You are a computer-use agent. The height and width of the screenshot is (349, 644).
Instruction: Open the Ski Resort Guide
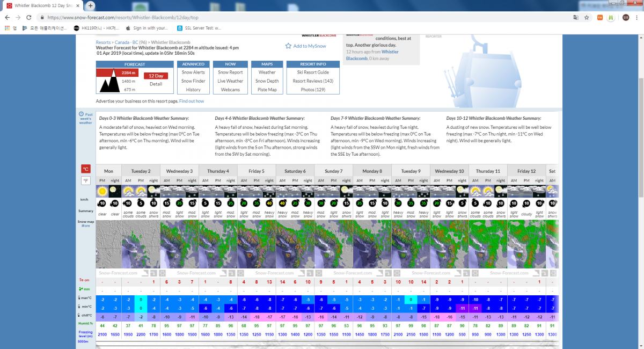(x=313, y=72)
